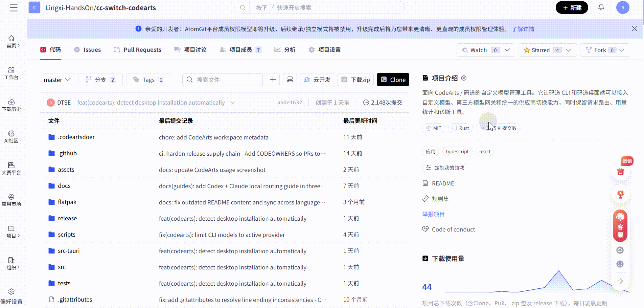The width and height of the screenshot is (644, 308).
Task: Click the swirl floating icon below 客服
Action: point(620,250)
